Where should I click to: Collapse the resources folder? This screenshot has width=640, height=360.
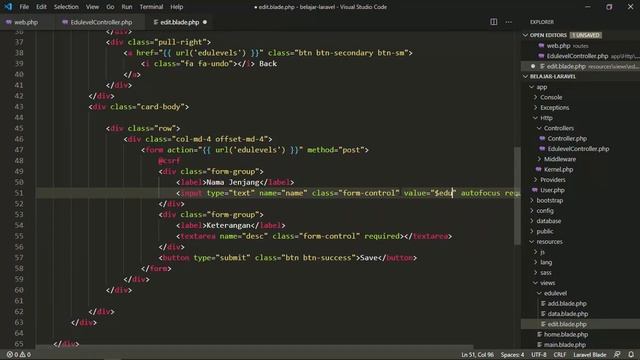coord(549,242)
